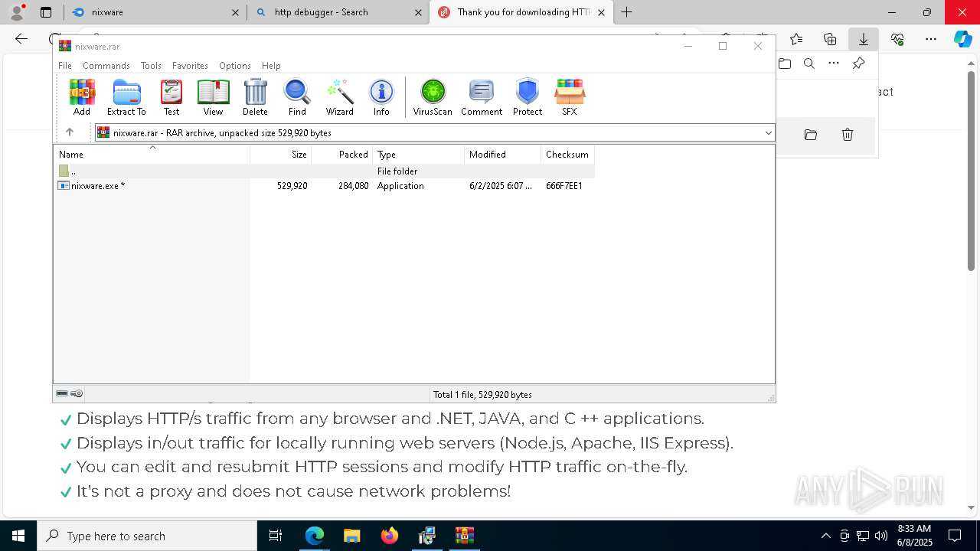Sort by the Type column header
Screen dimensions: 980x551
pyautogui.click(x=419, y=155)
